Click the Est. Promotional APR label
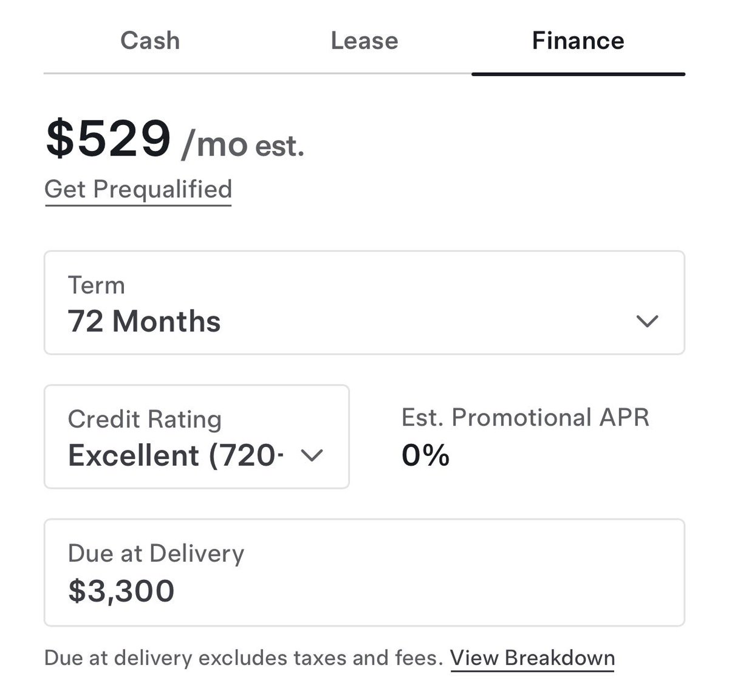 (x=525, y=418)
